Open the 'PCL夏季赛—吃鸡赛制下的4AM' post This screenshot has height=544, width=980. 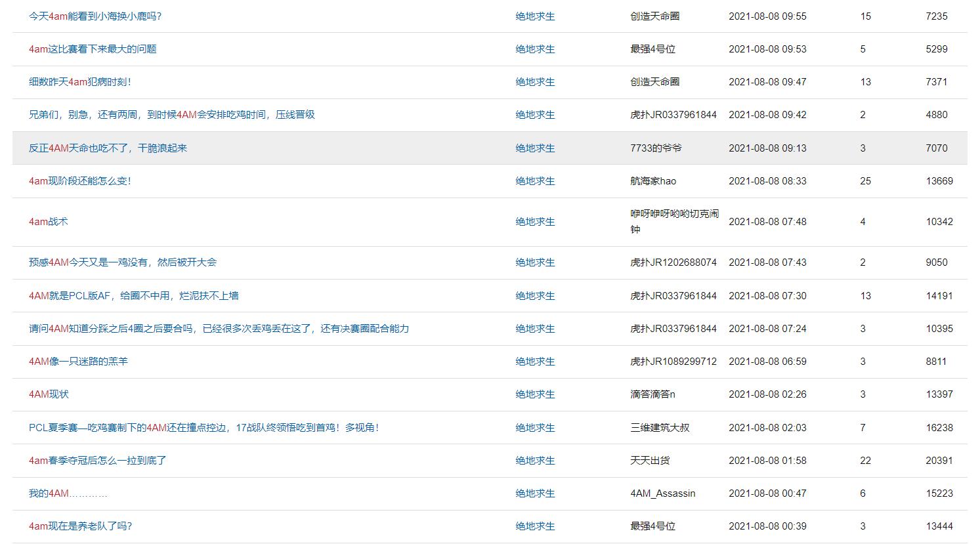tap(203, 428)
